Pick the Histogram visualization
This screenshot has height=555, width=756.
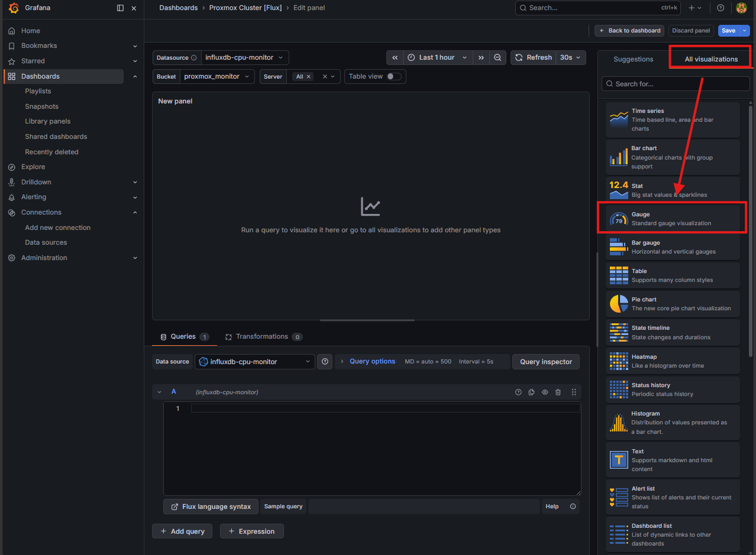673,423
